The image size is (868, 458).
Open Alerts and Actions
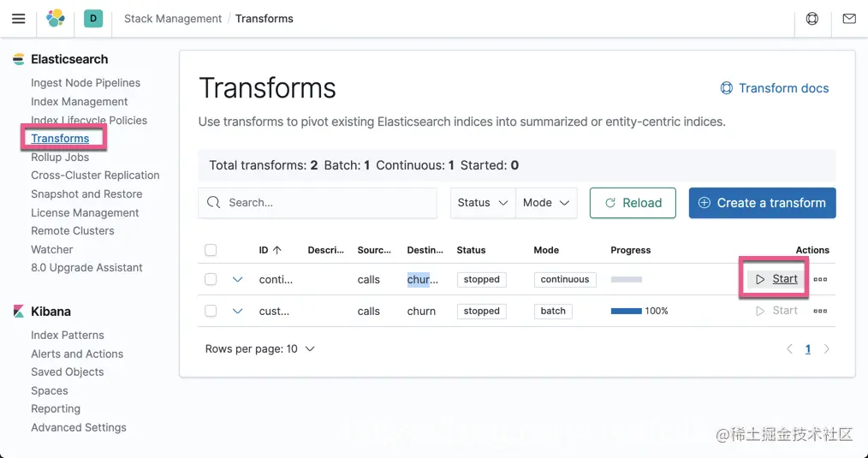77,354
